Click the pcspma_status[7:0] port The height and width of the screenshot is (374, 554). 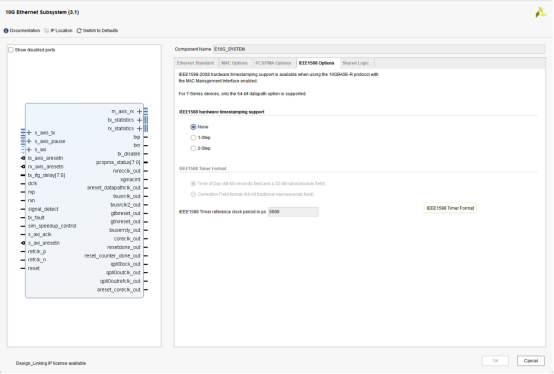coord(118,162)
